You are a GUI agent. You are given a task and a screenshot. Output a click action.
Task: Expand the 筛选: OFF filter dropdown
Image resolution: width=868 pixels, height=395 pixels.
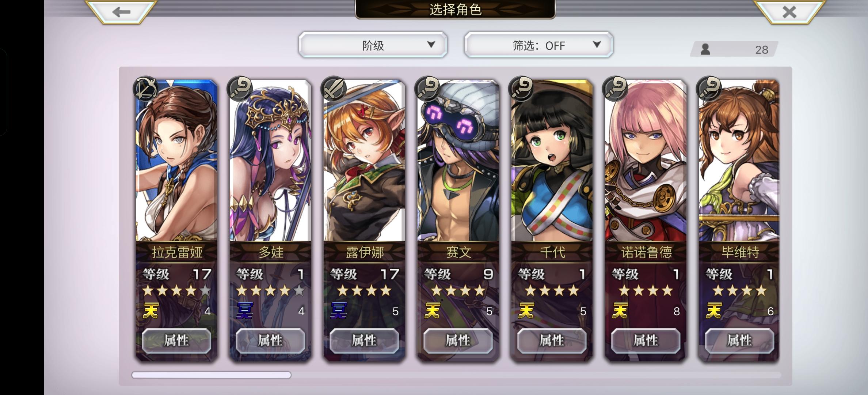(538, 45)
